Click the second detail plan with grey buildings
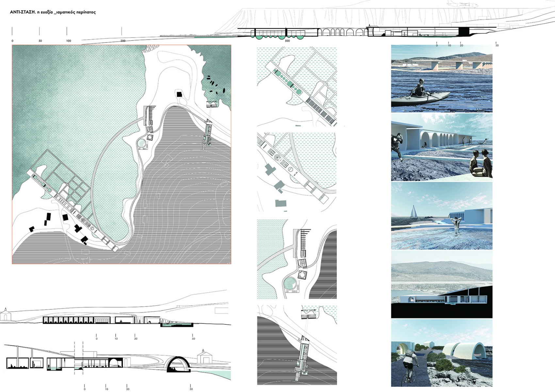The image size is (555, 392). (297, 172)
